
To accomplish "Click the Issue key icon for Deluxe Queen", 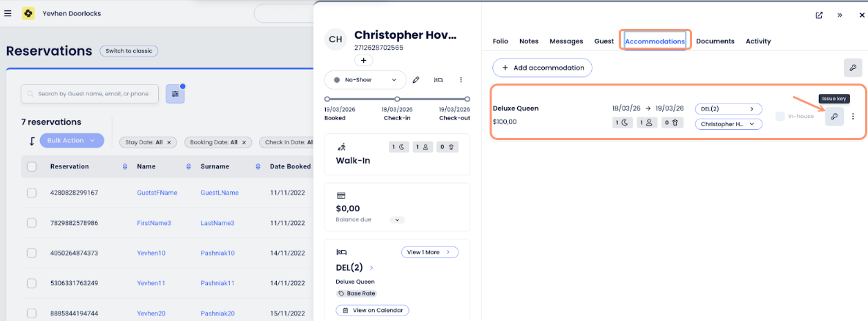I will point(834,117).
